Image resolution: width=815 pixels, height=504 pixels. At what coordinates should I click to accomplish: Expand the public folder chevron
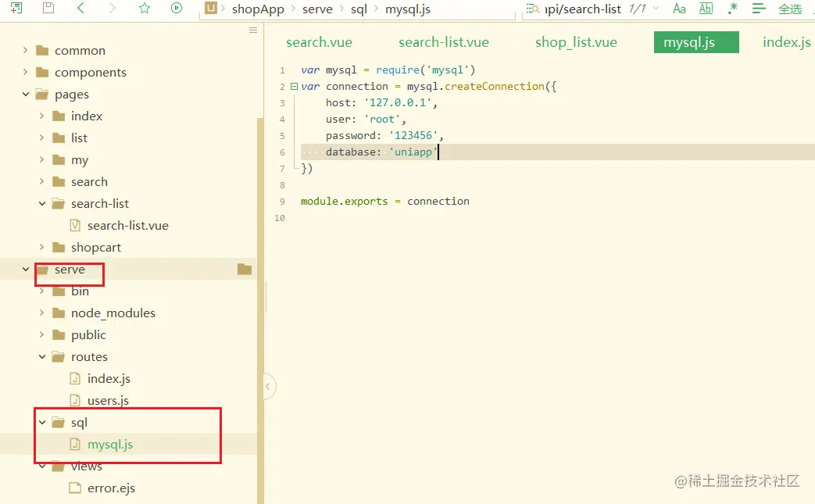42,334
